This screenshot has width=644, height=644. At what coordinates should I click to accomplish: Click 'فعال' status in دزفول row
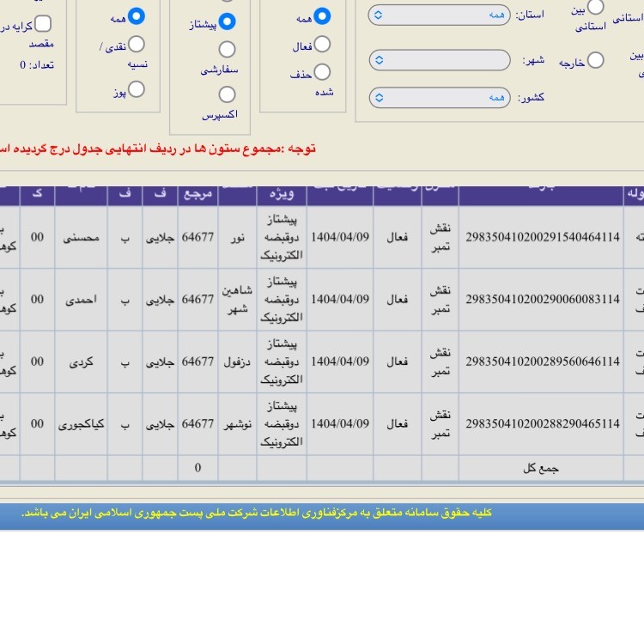pos(398,361)
